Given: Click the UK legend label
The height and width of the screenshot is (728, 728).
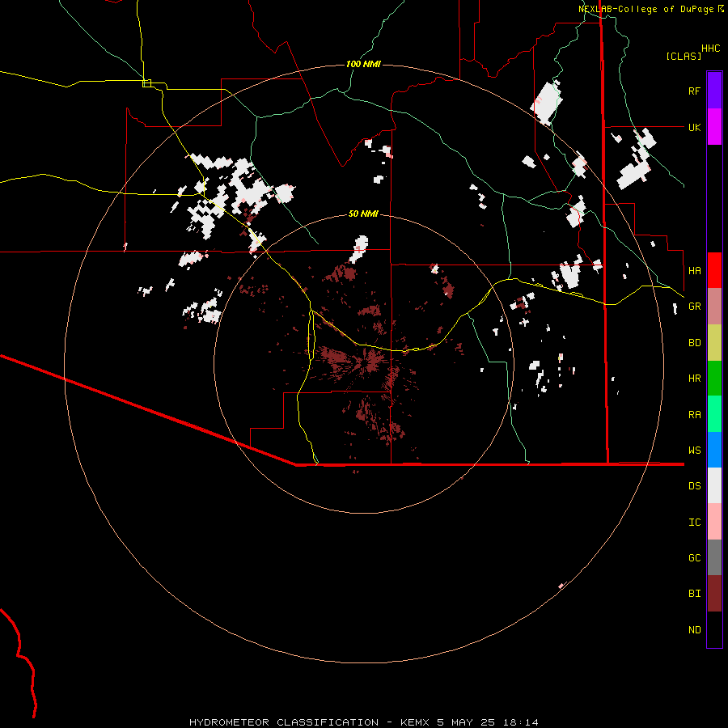Looking at the screenshot, I should [695, 127].
